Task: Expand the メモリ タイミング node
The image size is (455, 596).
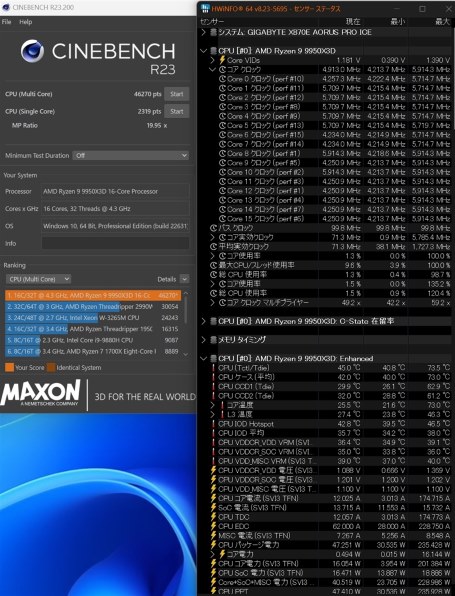Action: click(x=203, y=340)
